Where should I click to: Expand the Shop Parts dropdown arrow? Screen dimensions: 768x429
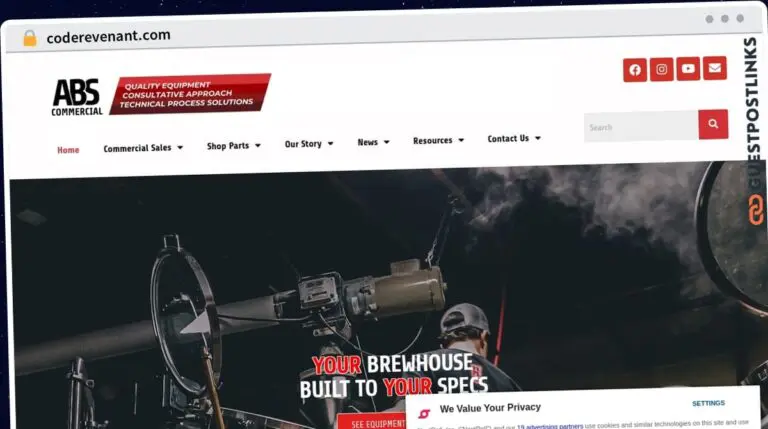tap(258, 145)
